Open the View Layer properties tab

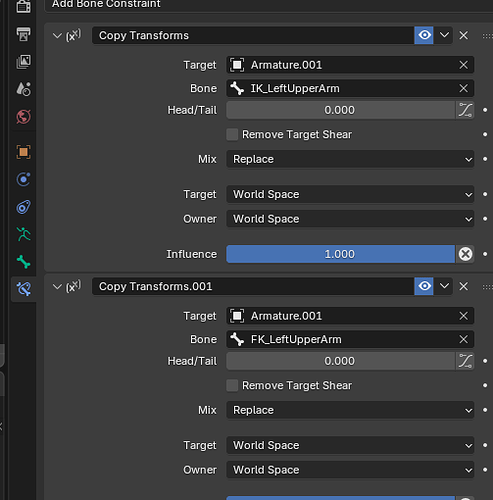pos(23,62)
